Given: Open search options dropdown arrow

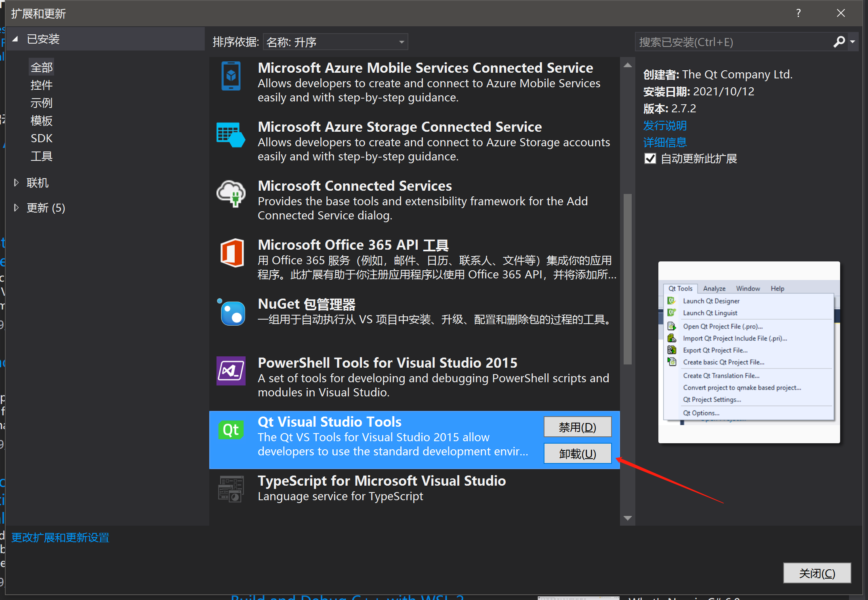Looking at the screenshot, I should click(x=853, y=42).
